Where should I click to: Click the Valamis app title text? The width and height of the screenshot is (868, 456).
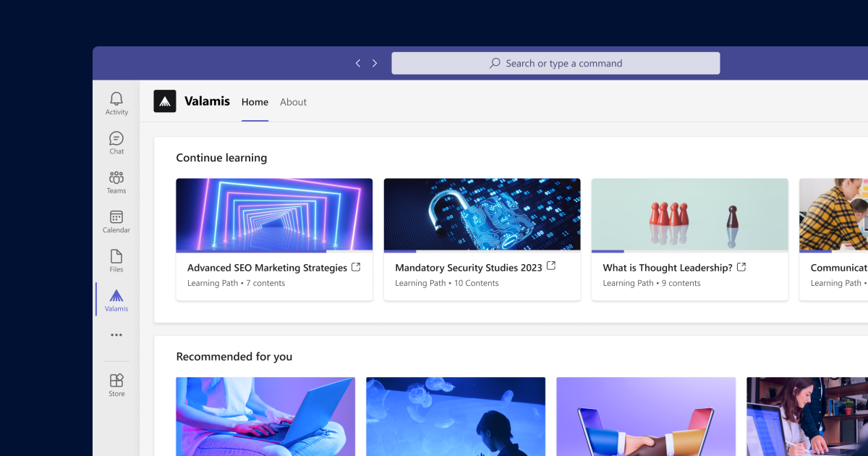click(207, 101)
